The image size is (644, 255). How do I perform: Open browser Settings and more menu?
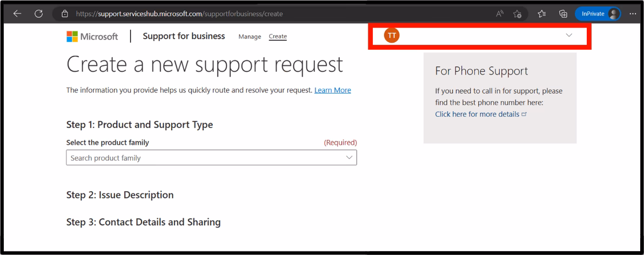click(x=633, y=14)
